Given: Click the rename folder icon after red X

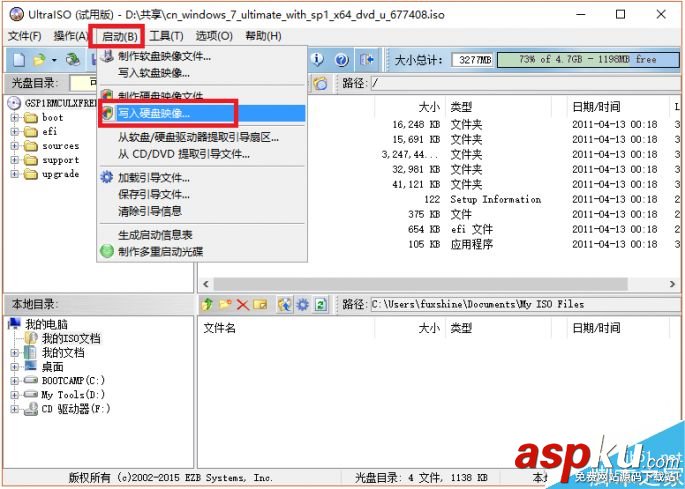Looking at the screenshot, I should (260, 304).
